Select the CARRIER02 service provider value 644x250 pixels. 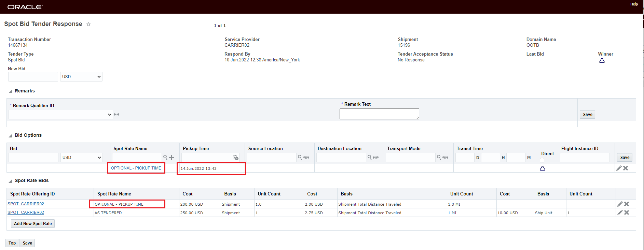[237, 45]
